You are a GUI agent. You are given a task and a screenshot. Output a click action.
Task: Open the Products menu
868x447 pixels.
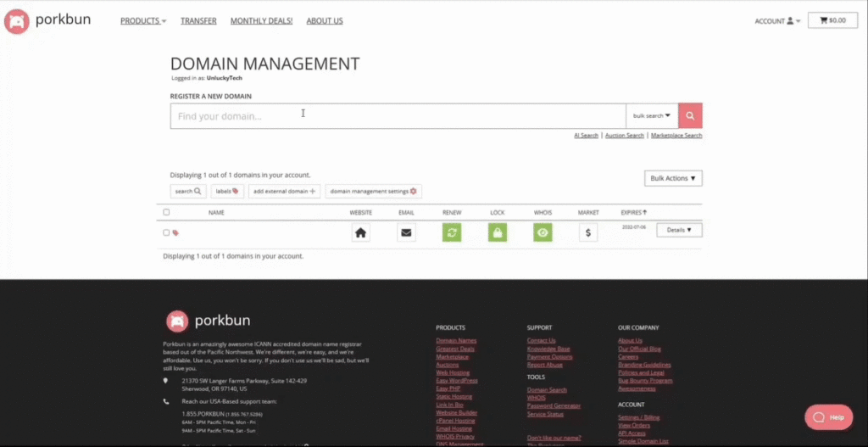coord(143,20)
